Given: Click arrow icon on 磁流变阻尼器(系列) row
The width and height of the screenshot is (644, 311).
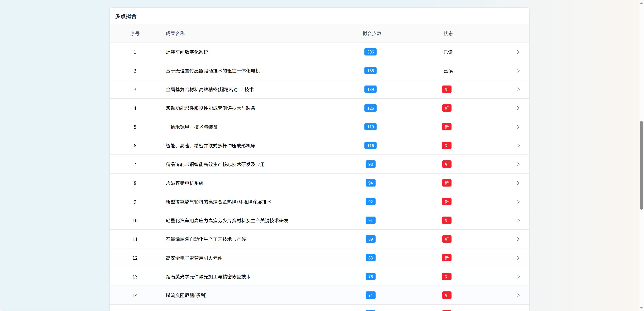Looking at the screenshot, I should [518, 295].
